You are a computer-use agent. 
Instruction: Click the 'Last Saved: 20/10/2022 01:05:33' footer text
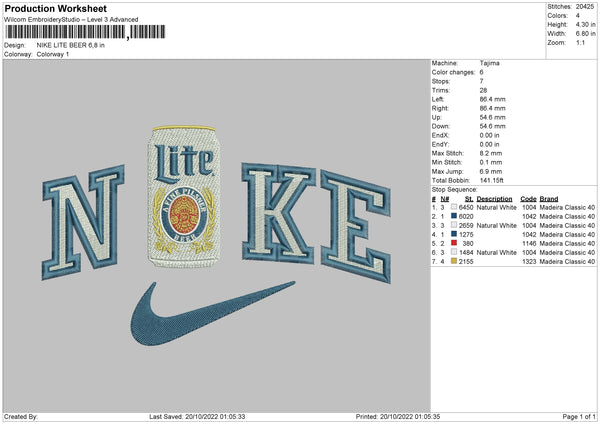click(x=197, y=417)
